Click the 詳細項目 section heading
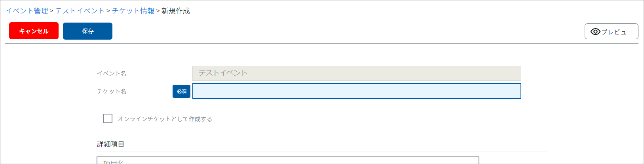Viewport: 644px width, 164px height. [111, 144]
